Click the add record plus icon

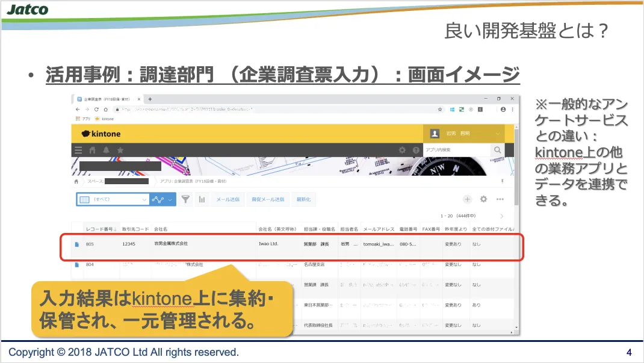pyautogui.click(x=467, y=199)
